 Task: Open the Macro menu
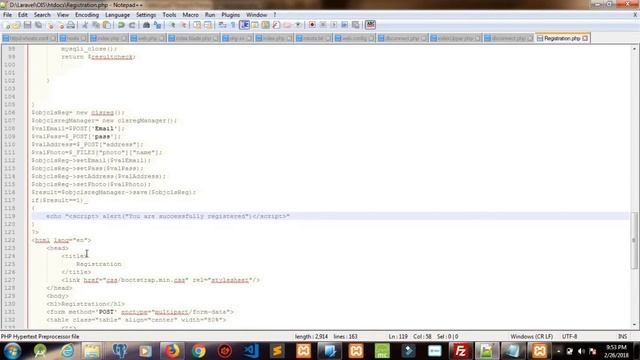[x=190, y=15]
